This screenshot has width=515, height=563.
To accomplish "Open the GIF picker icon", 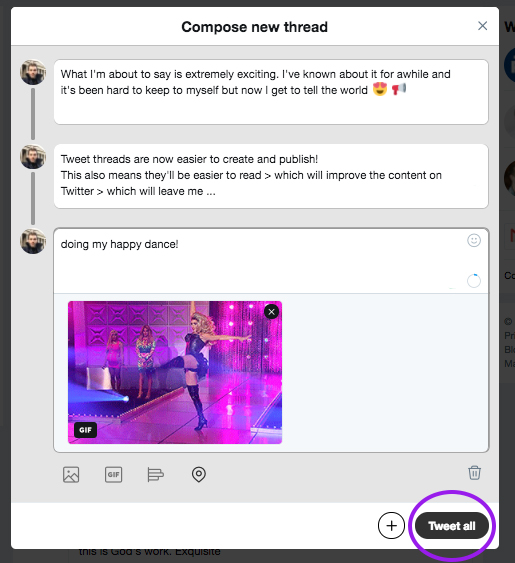I will coord(113,474).
